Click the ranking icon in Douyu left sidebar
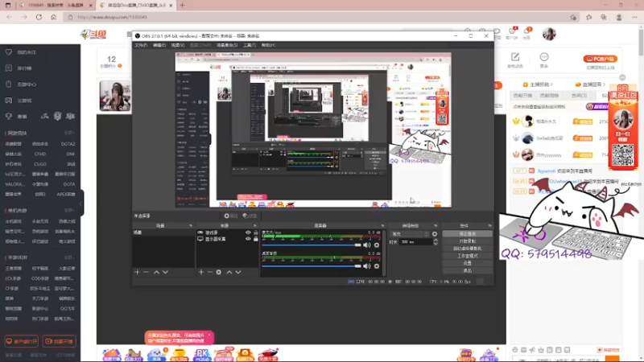The width and height of the screenshot is (644, 362). click(x=9, y=68)
